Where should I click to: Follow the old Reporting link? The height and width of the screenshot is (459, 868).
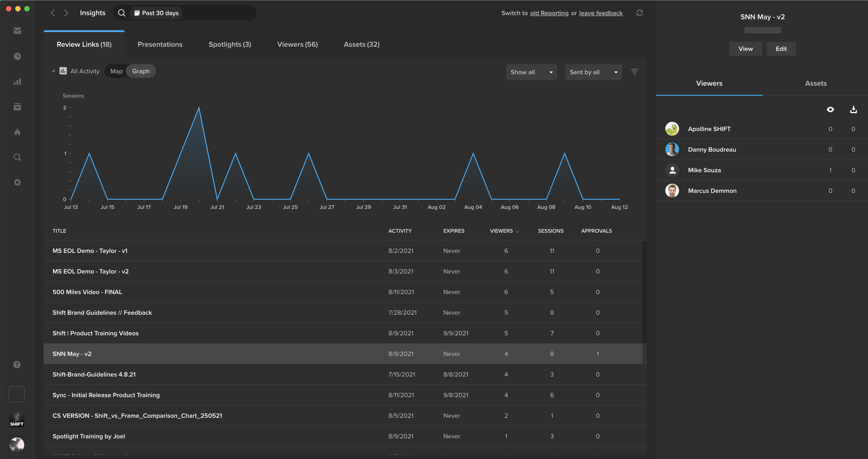tap(549, 13)
